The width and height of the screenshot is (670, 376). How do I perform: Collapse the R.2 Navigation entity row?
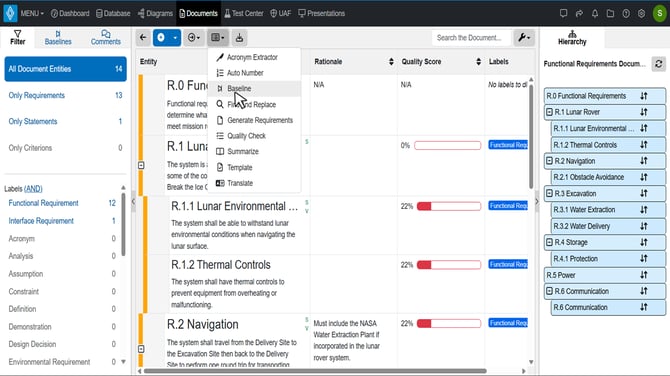pyautogui.click(x=141, y=349)
